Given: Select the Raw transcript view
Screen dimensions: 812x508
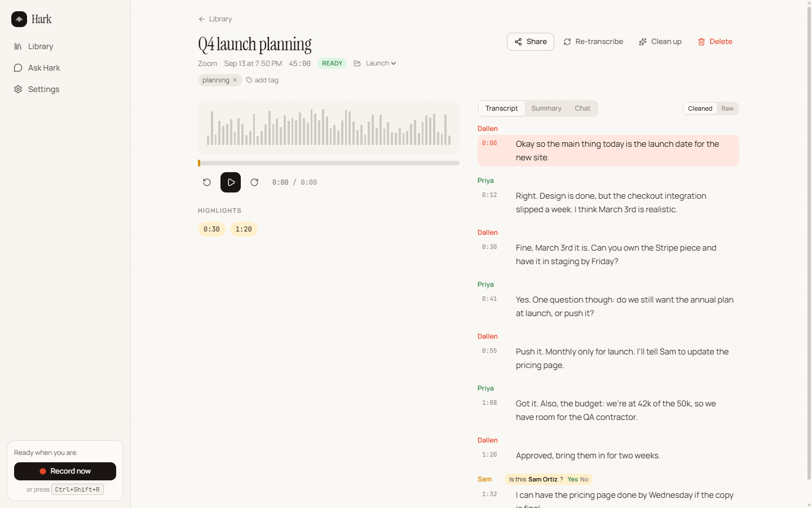Looking at the screenshot, I should (x=727, y=108).
